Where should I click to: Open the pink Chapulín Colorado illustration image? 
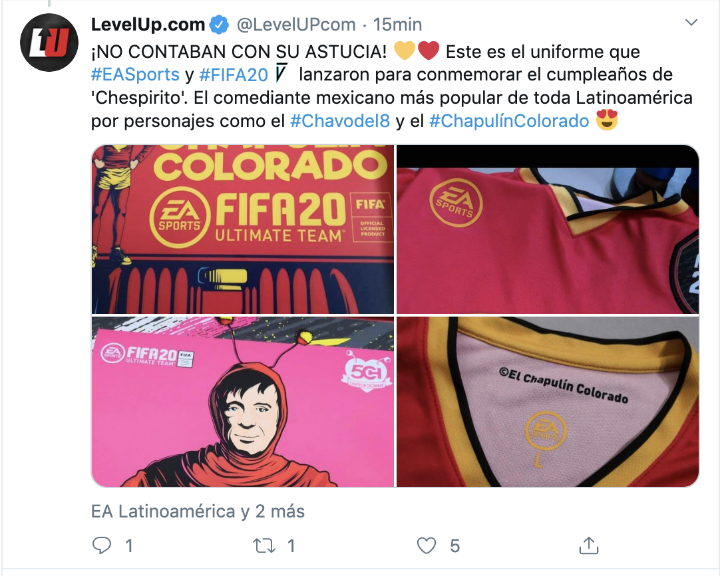pyautogui.click(x=242, y=402)
